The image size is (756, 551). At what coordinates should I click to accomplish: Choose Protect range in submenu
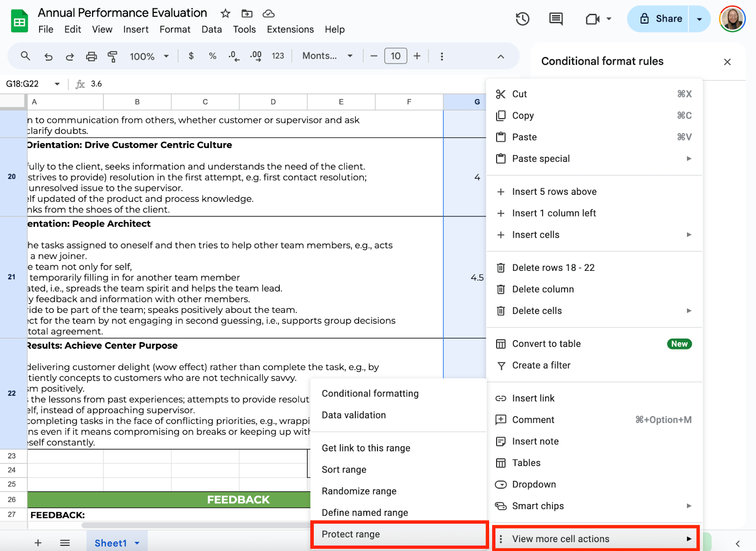point(399,534)
